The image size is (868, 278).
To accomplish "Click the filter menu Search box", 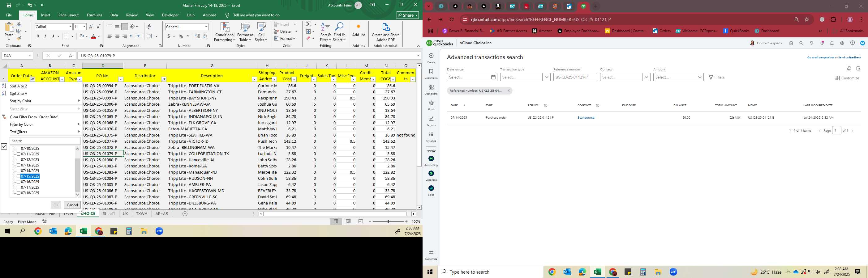I will [45, 141].
